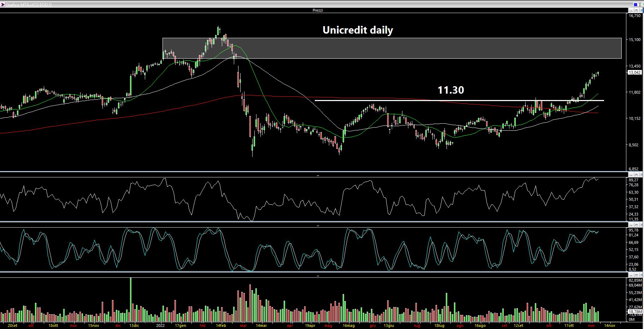This screenshot has width=644, height=329.
Task: Close the RSI indicator pane
Action: (x=641, y=175)
